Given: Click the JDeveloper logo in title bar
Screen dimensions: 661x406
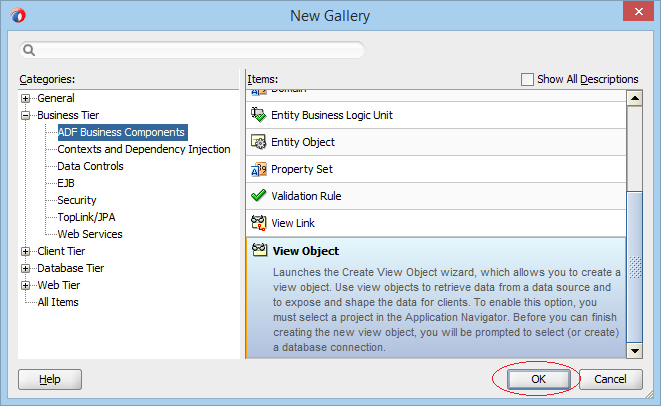Looking at the screenshot, I should tap(18, 16).
